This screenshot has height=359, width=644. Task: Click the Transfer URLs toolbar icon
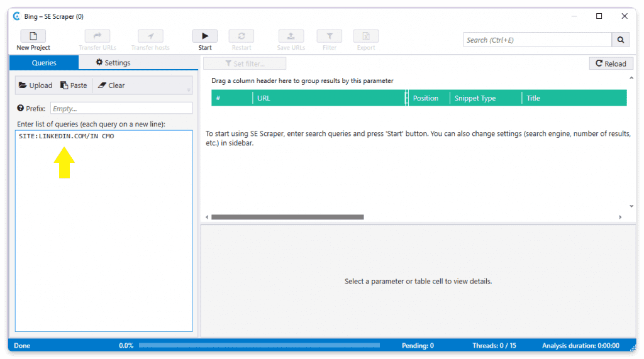coord(97,40)
